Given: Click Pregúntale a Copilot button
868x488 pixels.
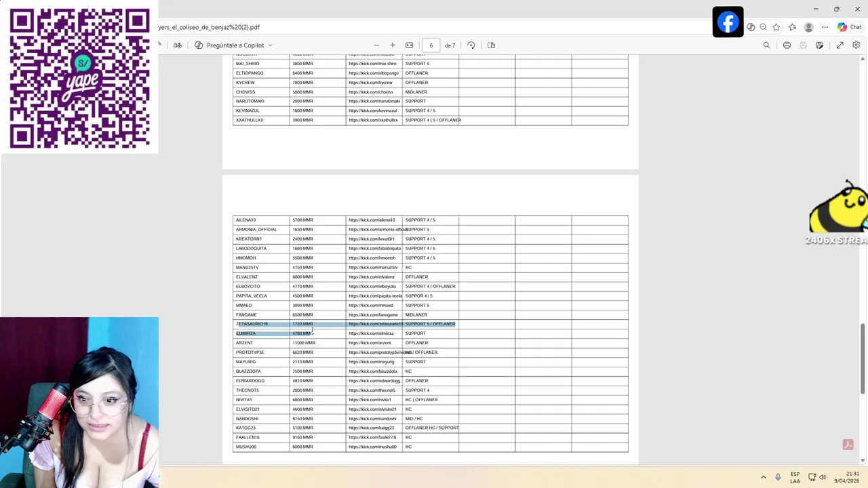Looking at the screenshot, I should coord(230,45).
